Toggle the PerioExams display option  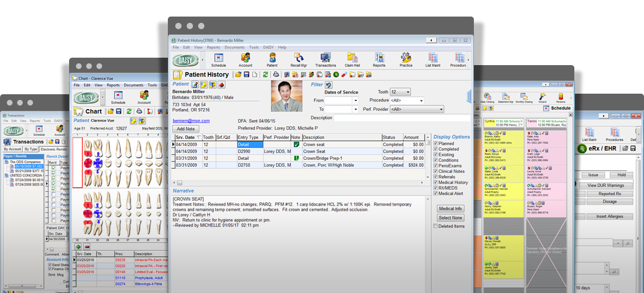pos(436,166)
